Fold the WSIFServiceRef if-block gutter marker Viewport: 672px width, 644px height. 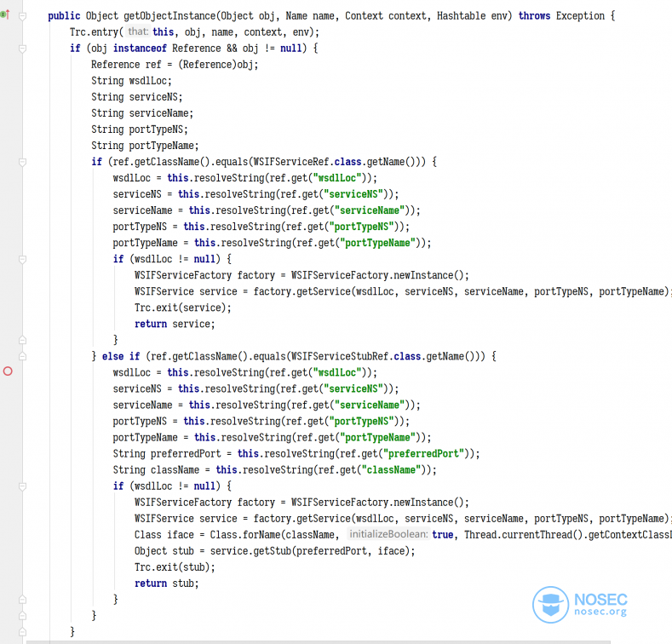click(23, 162)
